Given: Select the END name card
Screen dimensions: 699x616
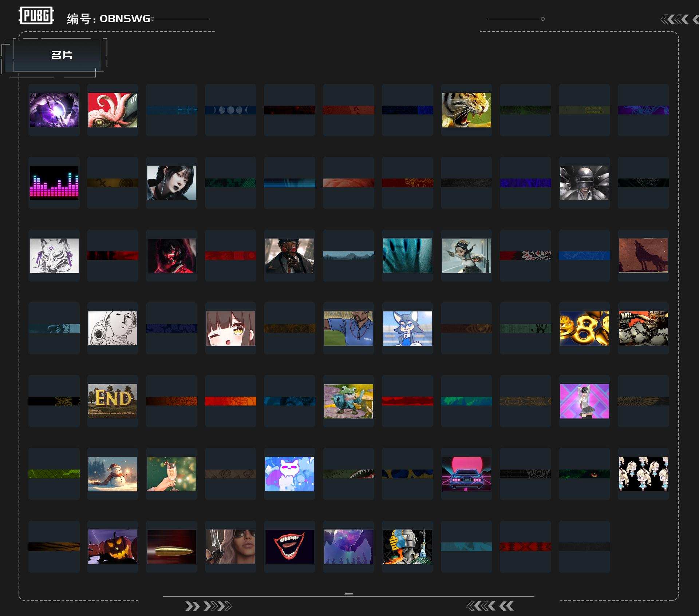Looking at the screenshot, I should pos(113,401).
